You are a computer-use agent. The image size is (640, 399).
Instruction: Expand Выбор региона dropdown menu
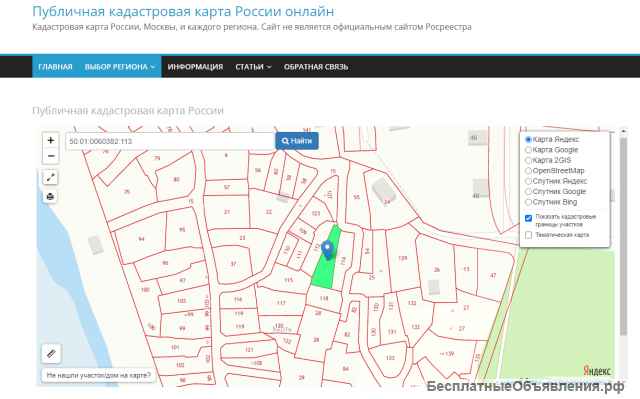(120, 67)
